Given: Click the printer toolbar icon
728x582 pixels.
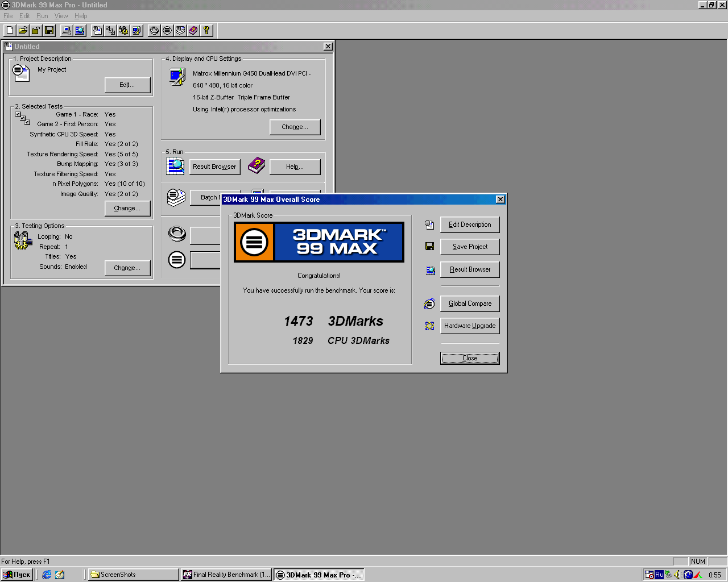Looking at the screenshot, I should (66, 30).
